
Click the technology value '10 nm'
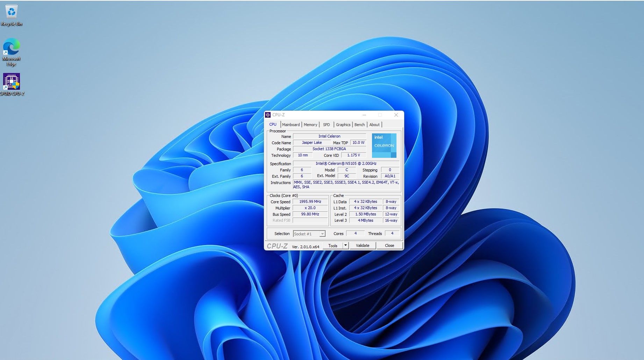coord(303,155)
